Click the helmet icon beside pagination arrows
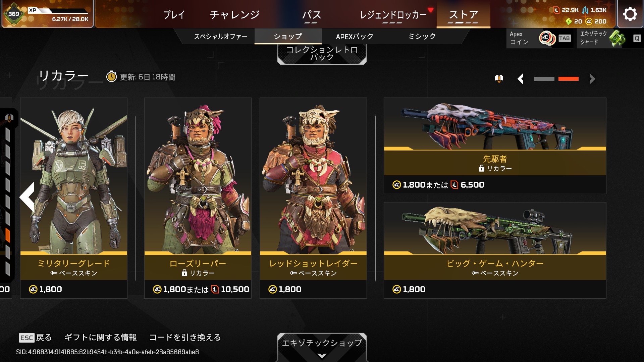Image resolution: width=644 pixels, height=362 pixels. 499,79
